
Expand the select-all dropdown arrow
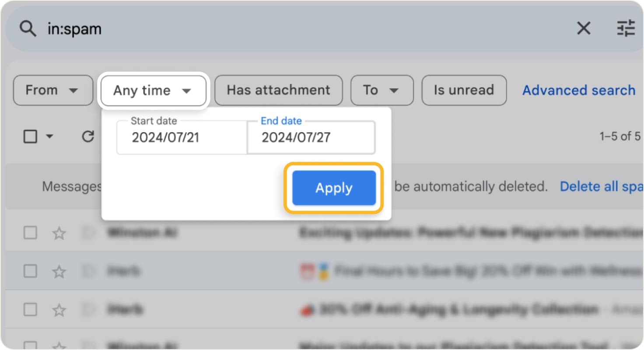(x=48, y=137)
